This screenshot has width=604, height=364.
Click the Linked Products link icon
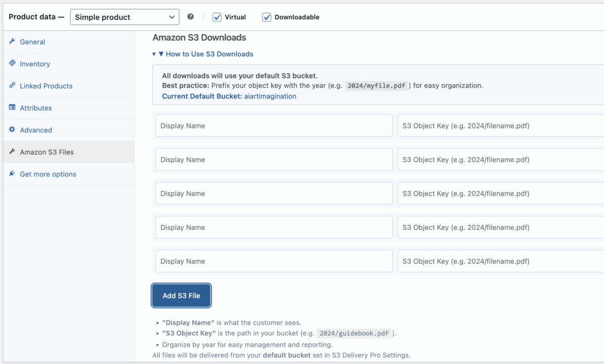(x=12, y=85)
